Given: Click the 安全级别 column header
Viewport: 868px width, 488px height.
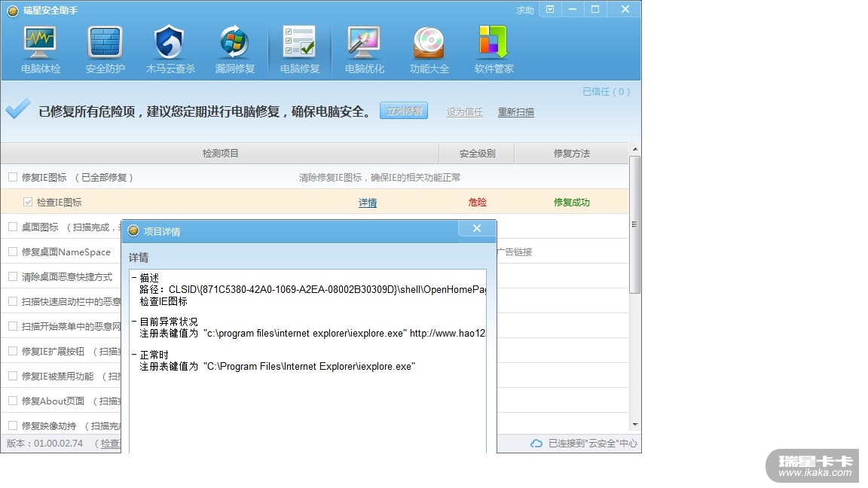Looking at the screenshot, I should pyautogui.click(x=477, y=154).
